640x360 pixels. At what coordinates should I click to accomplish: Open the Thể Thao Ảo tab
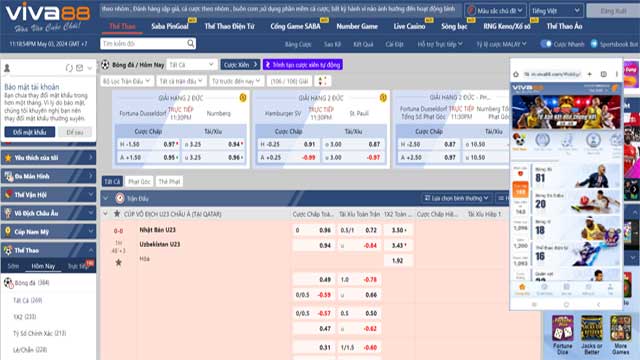(x=564, y=26)
